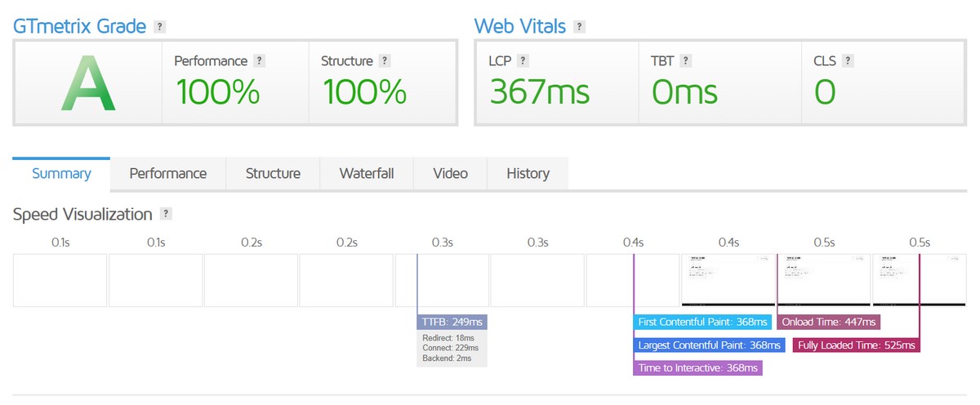Click the Speed Visualization heading
Image resolution: width=980 pixels, height=405 pixels.
coord(82,214)
